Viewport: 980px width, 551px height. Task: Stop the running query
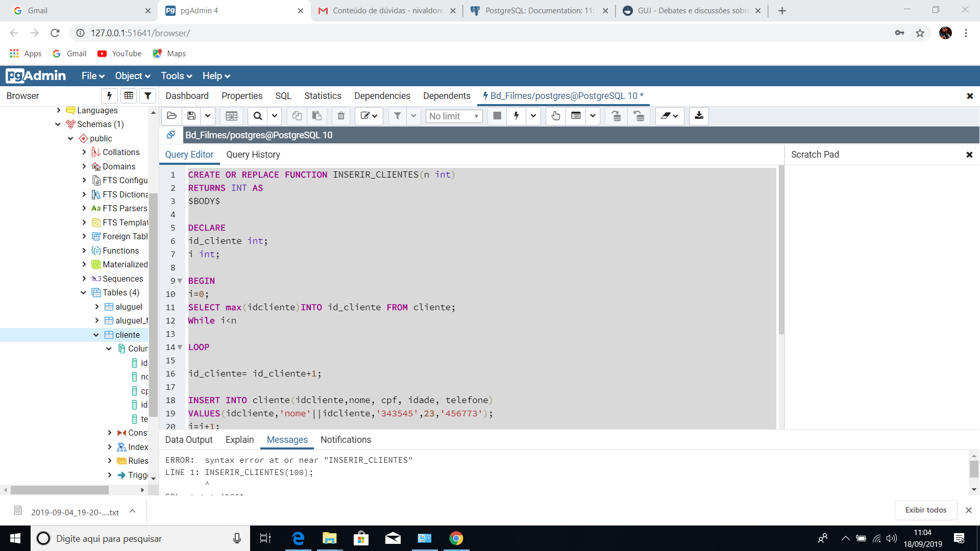coord(497,116)
